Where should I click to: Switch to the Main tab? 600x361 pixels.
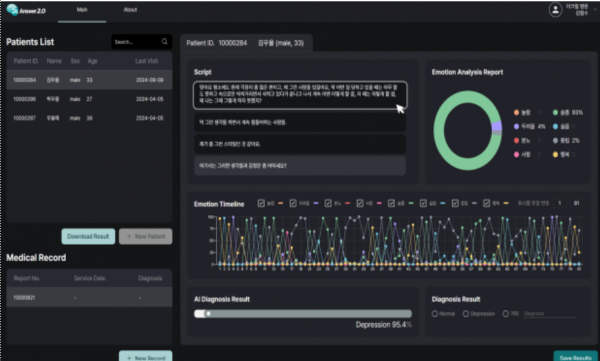[82, 10]
